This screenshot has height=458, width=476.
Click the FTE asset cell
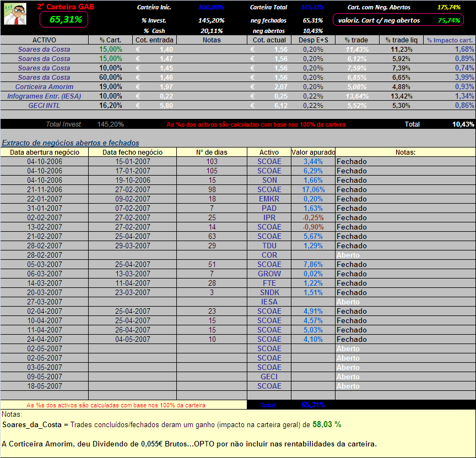tap(269, 283)
